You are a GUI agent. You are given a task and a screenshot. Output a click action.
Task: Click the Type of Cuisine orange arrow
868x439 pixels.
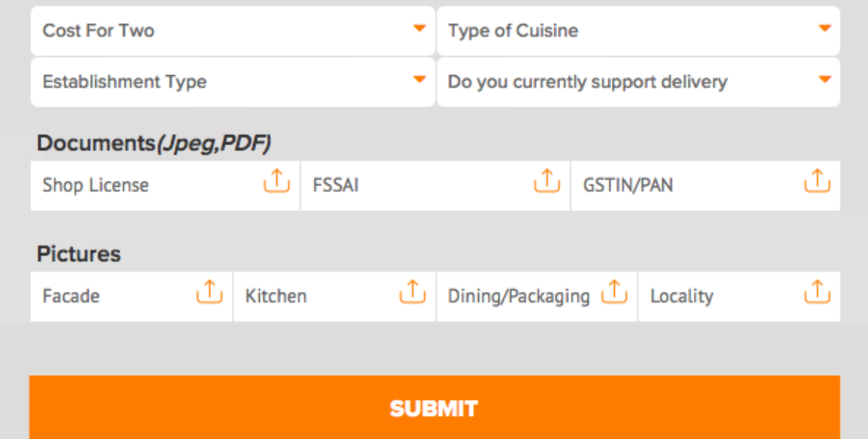click(x=824, y=29)
